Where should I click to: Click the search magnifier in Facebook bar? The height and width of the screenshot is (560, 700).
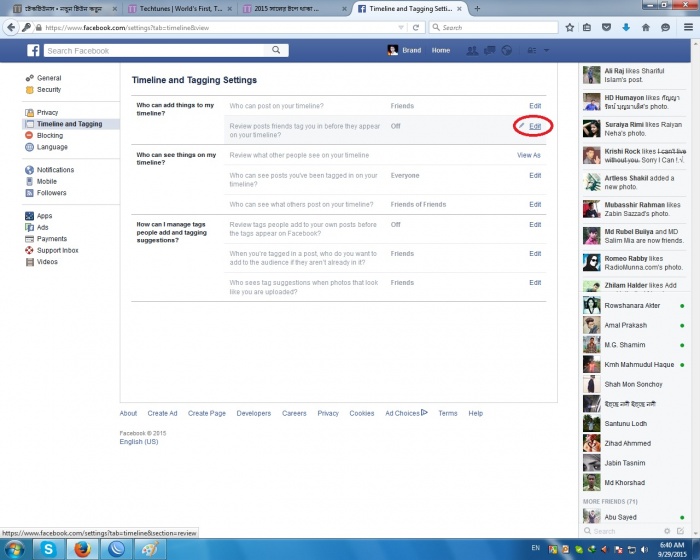[276, 50]
